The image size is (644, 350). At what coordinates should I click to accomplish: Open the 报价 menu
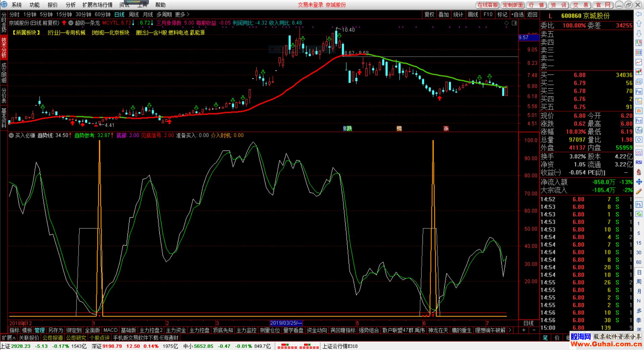(x=52, y=5)
